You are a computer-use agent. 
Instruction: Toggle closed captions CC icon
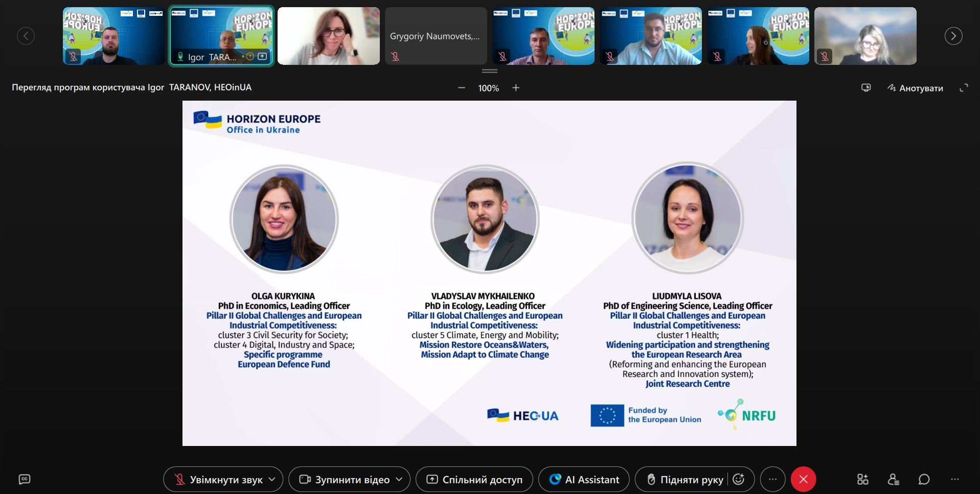(x=25, y=479)
